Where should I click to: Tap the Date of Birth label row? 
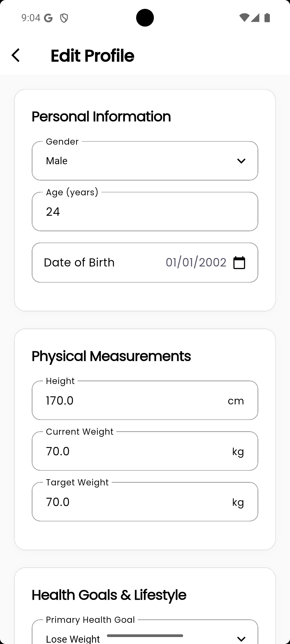(145, 262)
